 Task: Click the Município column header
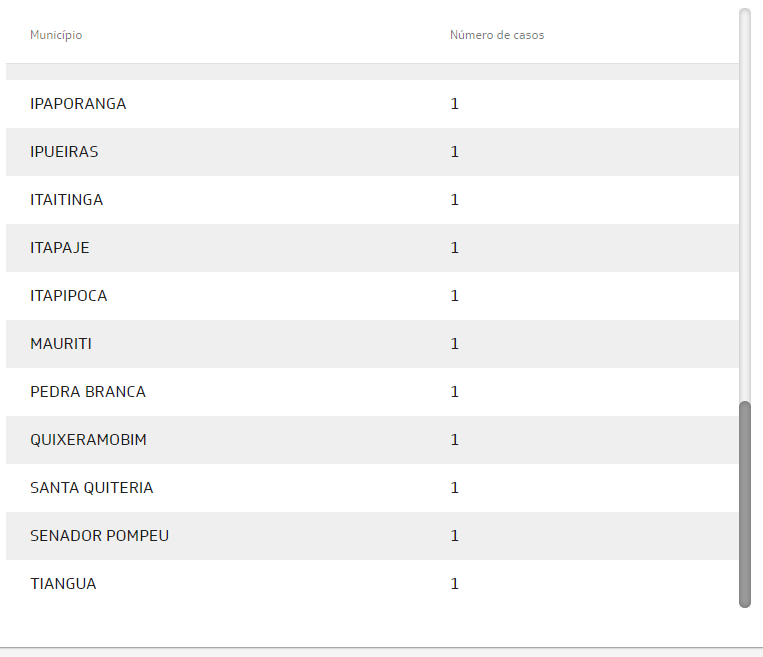click(56, 35)
